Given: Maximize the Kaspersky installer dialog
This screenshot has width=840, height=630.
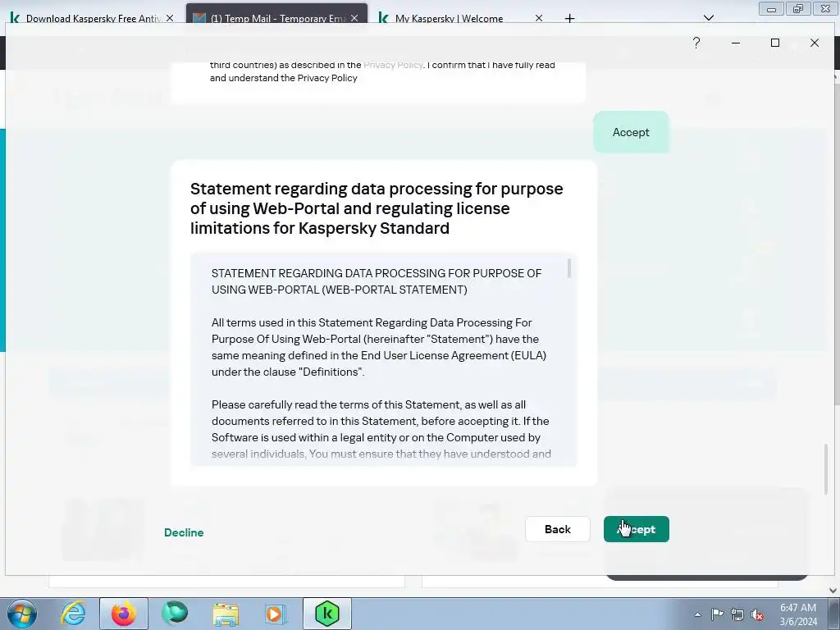Looking at the screenshot, I should (x=774, y=43).
